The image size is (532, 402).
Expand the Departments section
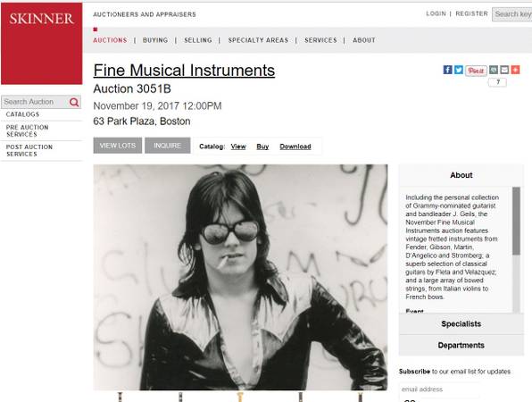461,345
